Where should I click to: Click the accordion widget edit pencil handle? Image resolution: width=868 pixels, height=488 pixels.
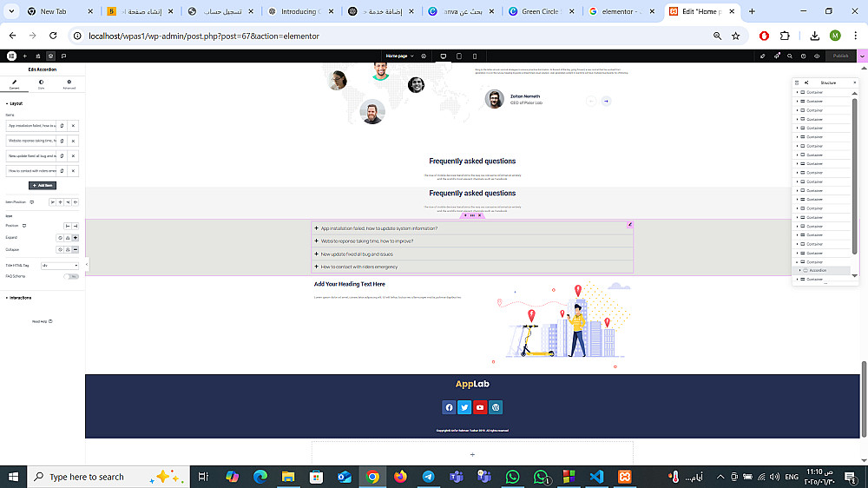630,224
